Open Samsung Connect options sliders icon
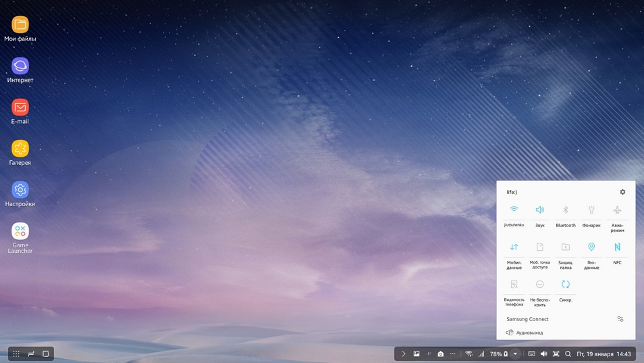This screenshot has height=363, width=644. click(620, 319)
